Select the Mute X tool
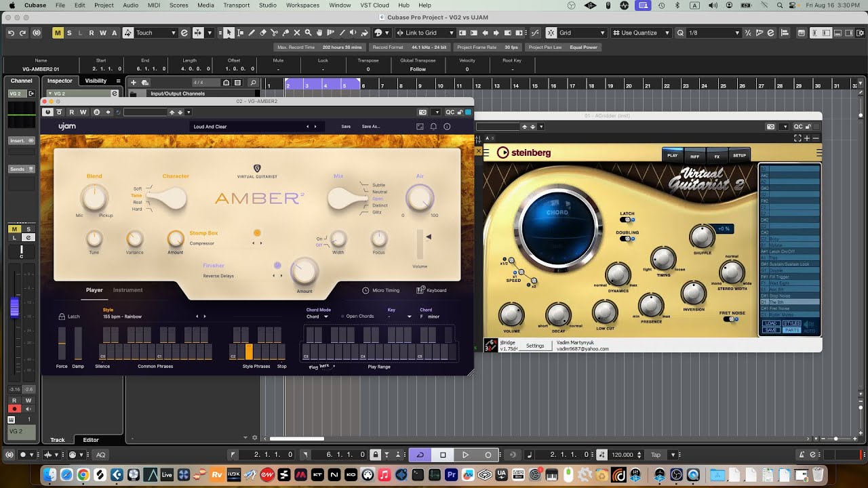 pos(298,33)
